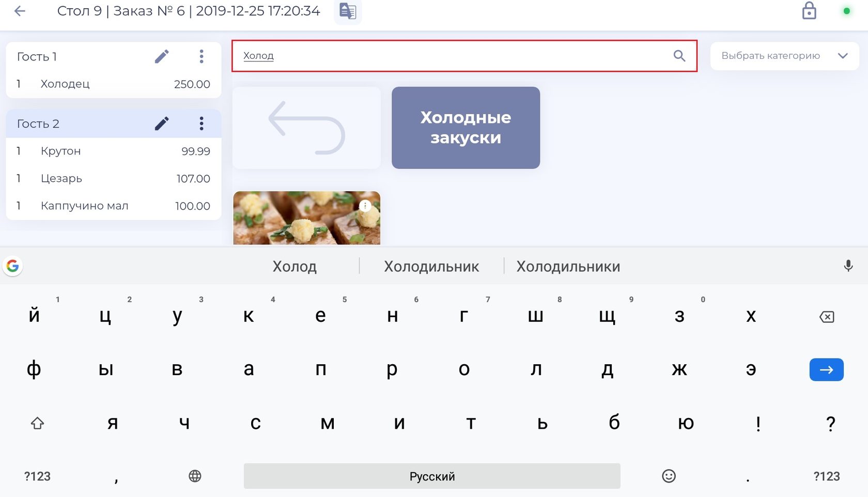This screenshot has width=868, height=497.
Task: Tap the з key
Action: 679,315
